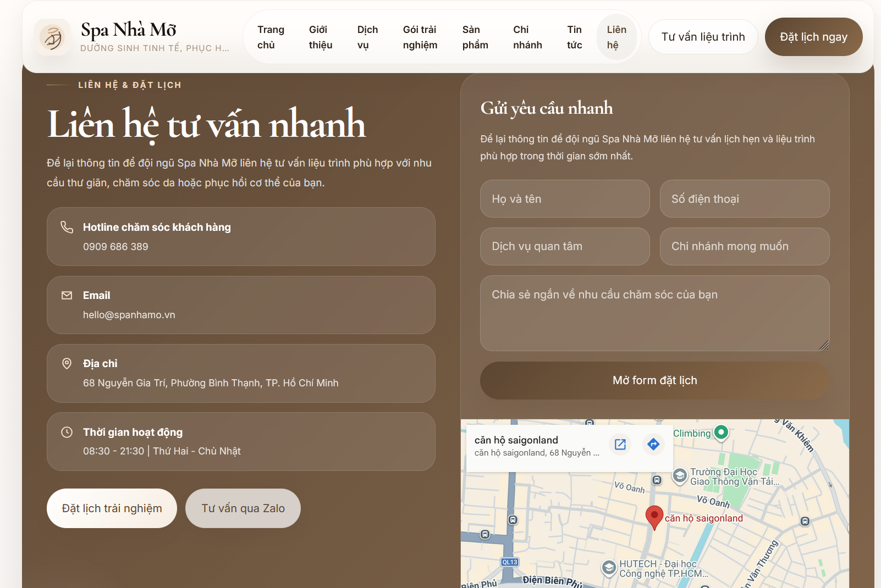881x588 pixels.
Task: Open the Tin tức page
Action: (574, 37)
